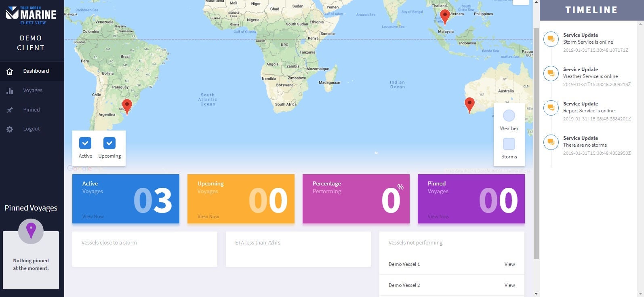Click the 'Pinned Voyages' sidebar heading
Screen dimensions: 644x297
tap(31, 208)
